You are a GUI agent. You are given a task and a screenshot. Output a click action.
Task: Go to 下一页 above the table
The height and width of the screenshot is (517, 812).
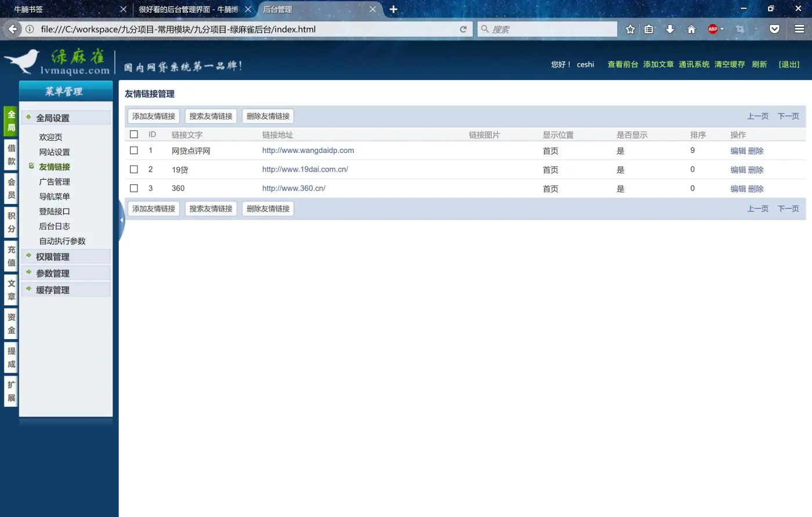click(788, 116)
